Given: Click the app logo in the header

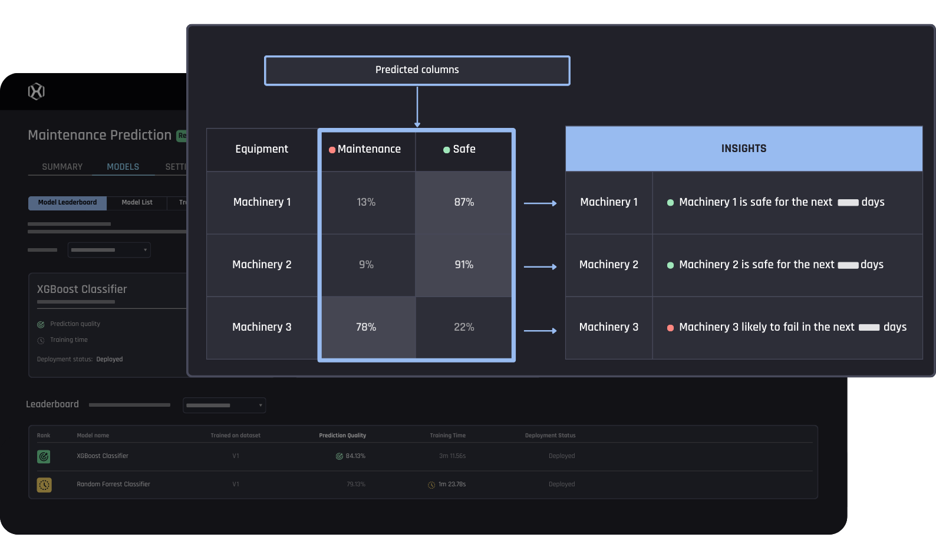Looking at the screenshot, I should [37, 91].
